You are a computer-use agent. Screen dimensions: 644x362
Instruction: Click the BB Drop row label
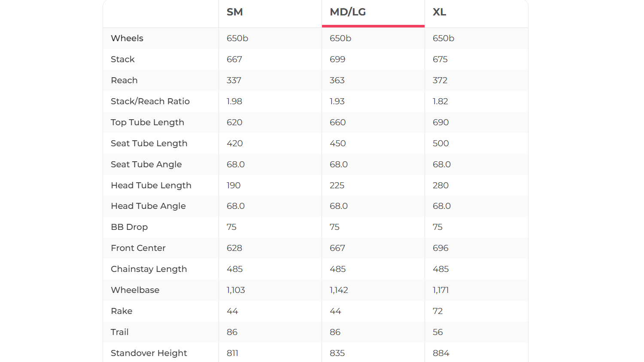(129, 227)
